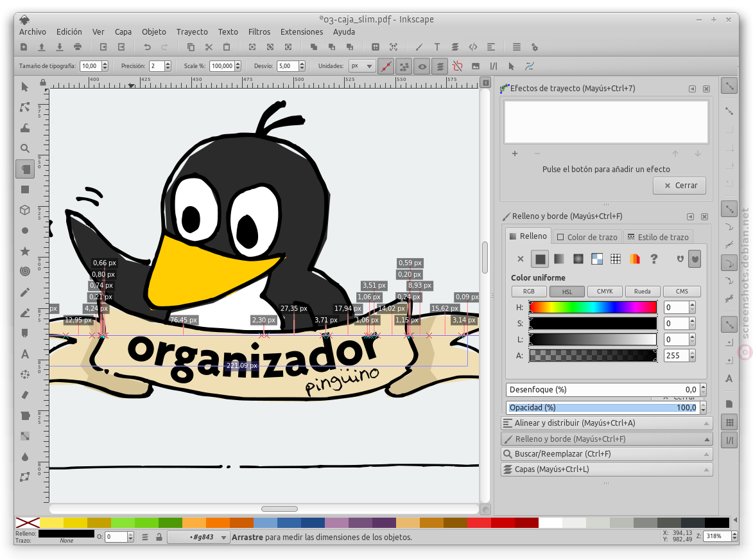Select the Spray tool
The height and width of the screenshot is (560, 753).
(25, 374)
